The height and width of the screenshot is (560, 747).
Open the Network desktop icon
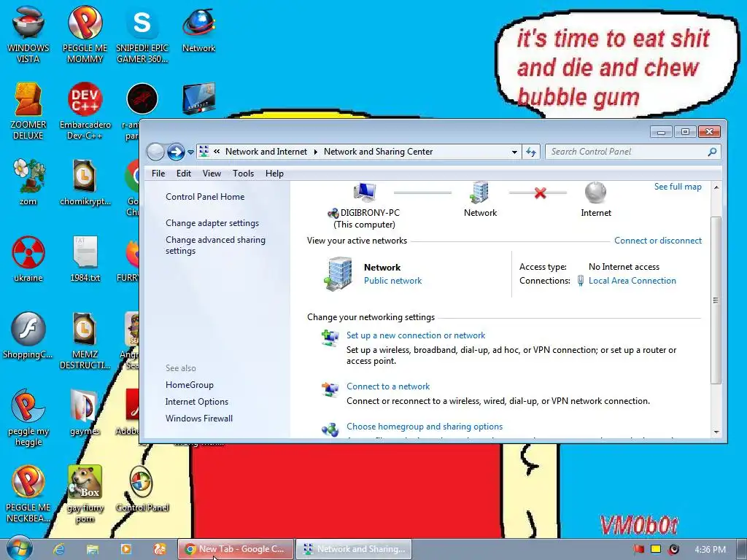(198, 28)
